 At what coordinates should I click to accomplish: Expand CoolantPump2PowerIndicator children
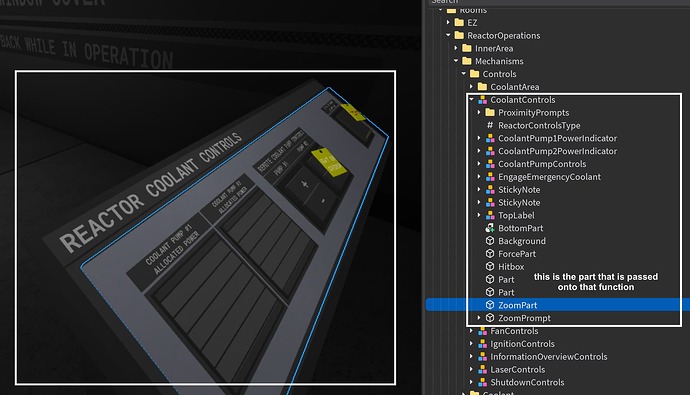[479, 151]
